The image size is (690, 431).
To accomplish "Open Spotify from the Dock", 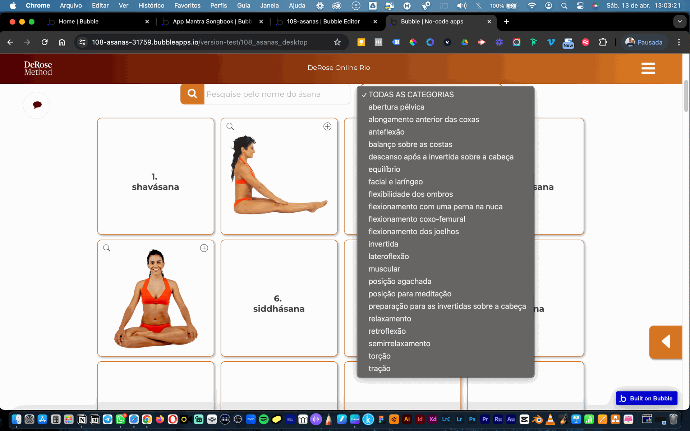I will tap(264, 419).
